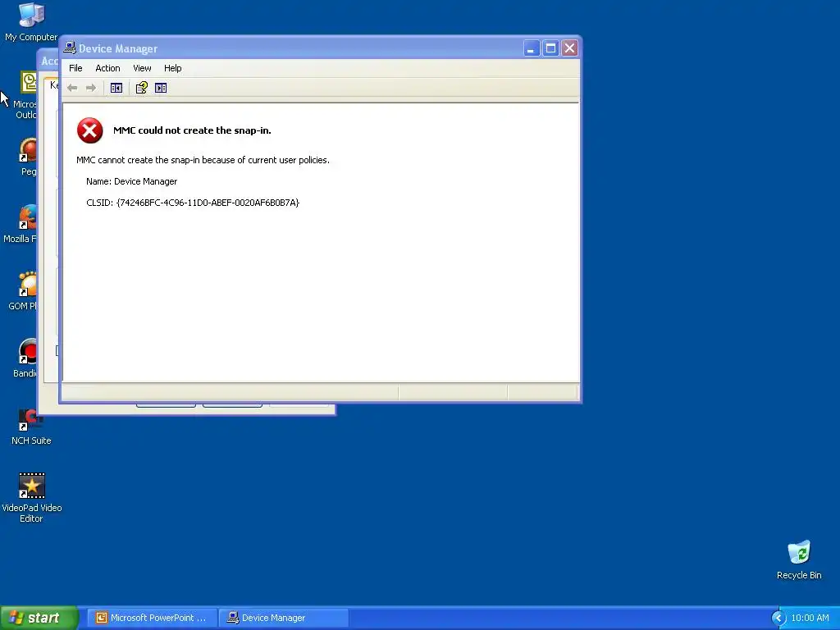
Task: Click the Device Manager title bar icon
Action: (x=70, y=48)
